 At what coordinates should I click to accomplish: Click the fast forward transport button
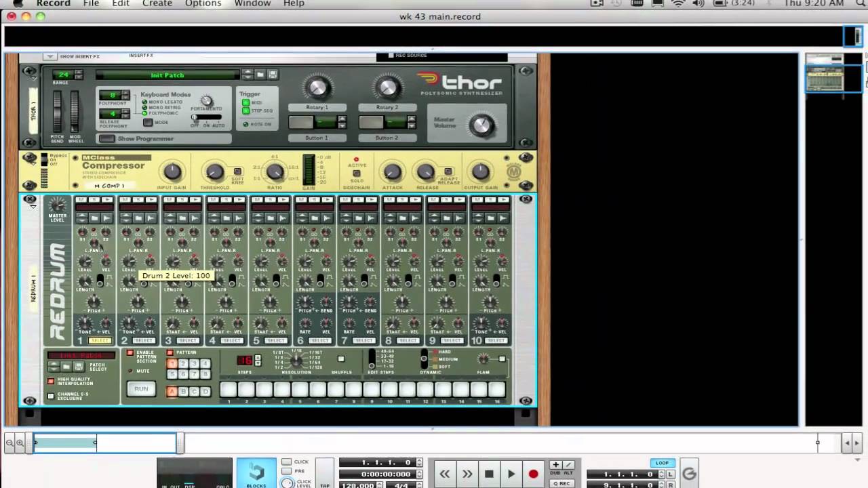point(467,474)
